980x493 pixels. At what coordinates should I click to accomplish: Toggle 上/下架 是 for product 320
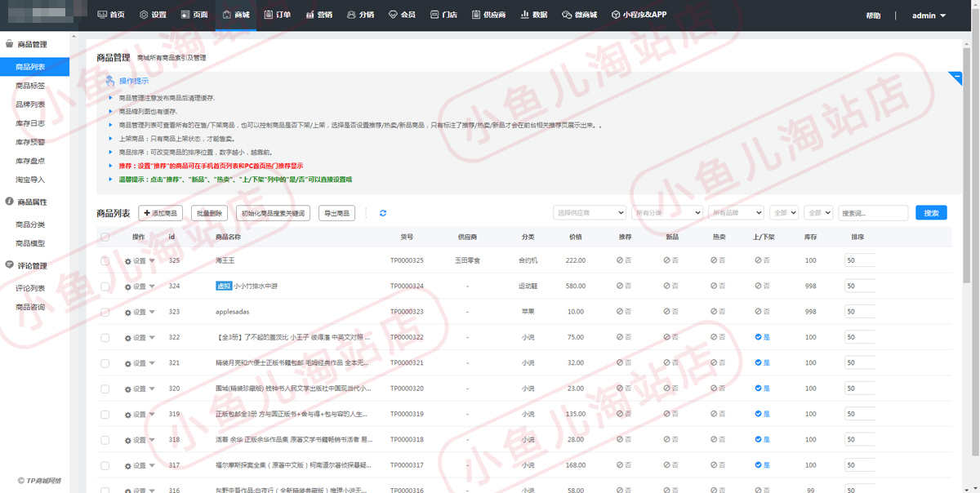coord(763,389)
